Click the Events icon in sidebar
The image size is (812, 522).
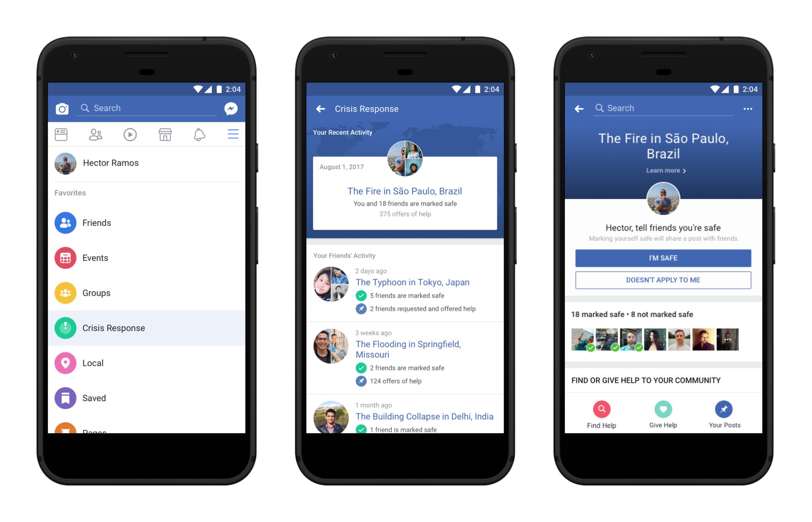click(67, 255)
